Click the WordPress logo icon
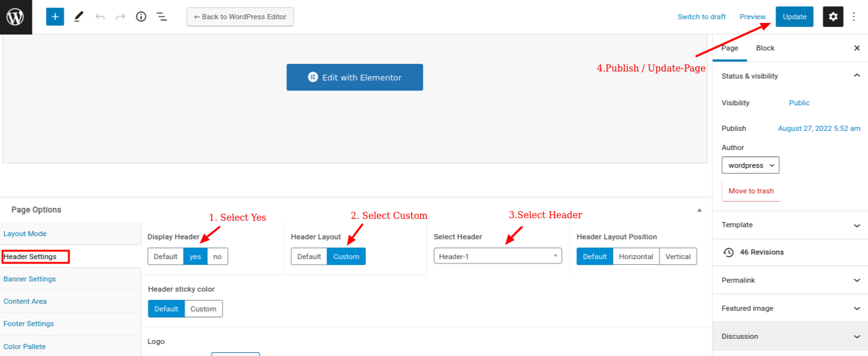 [x=15, y=17]
